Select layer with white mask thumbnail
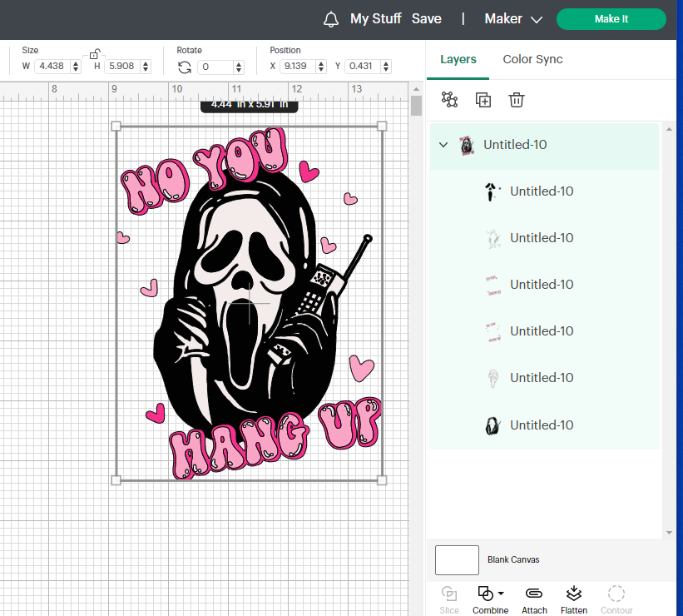Viewport: 683px width, 616px height. [x=544, y=378]
